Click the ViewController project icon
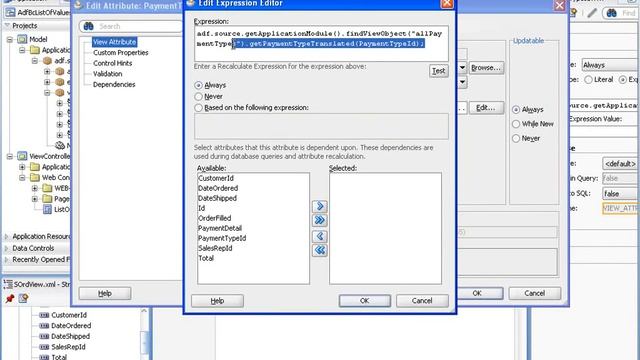The width and height of the screenshot is (640, 360). pyautogui.click(x=22, y=156)
